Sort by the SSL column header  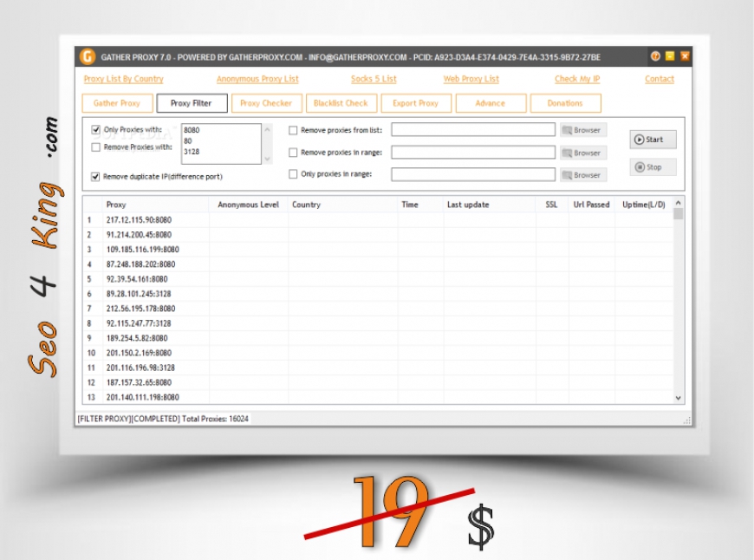[551, 205]
